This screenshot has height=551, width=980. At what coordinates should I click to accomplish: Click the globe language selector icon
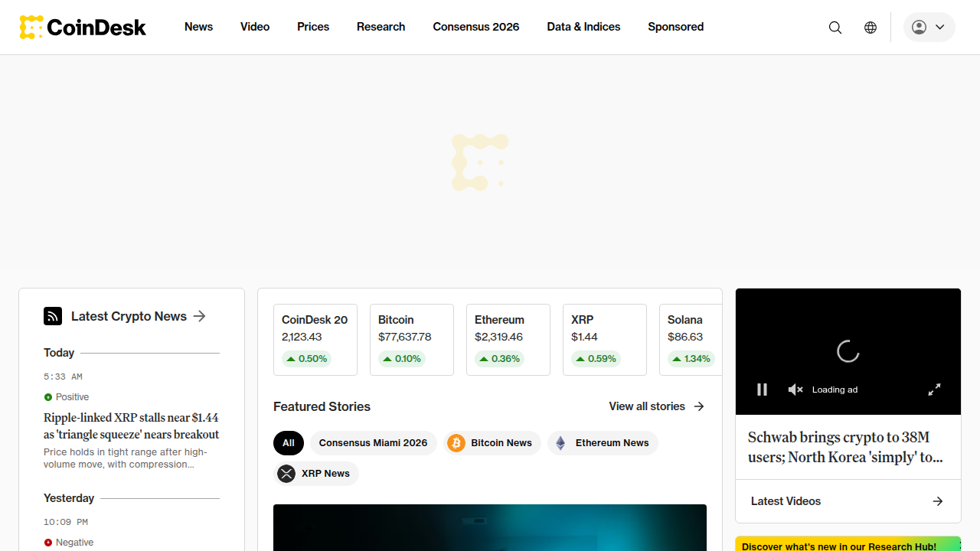tap(870, 27)
